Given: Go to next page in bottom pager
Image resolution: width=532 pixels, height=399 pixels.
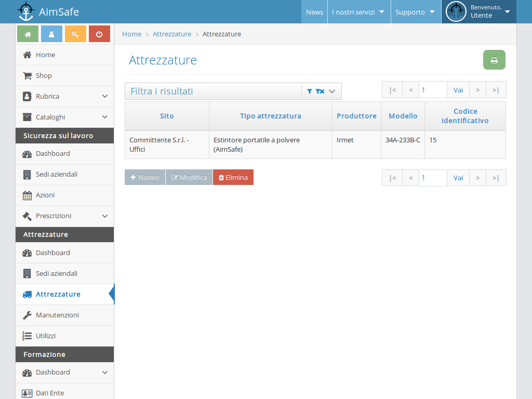Looking at the screenshot, I should pos(478,178).
